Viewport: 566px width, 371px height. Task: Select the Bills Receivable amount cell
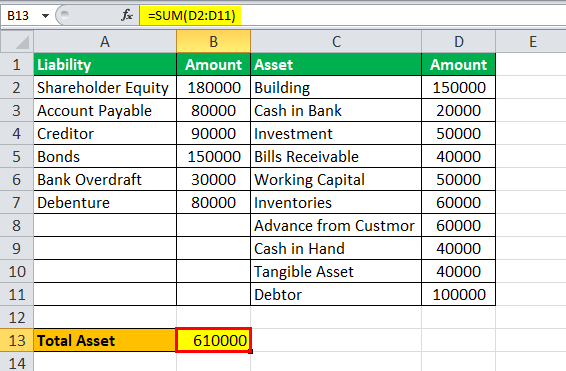458,157
